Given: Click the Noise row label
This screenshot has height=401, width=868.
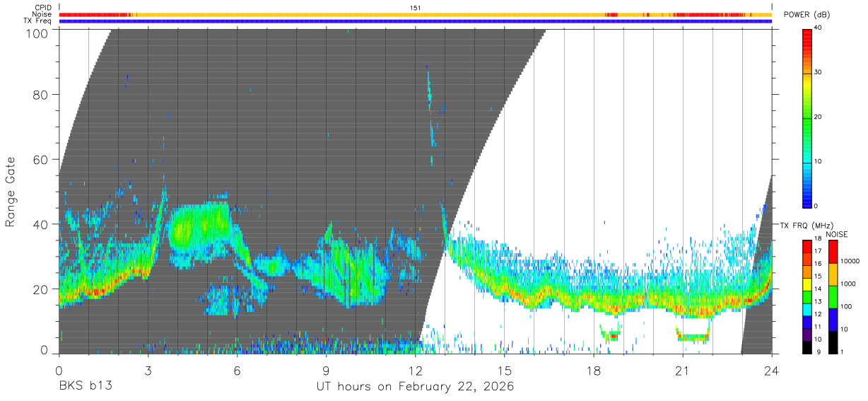Looking at the screenshot, I should pos(42,14).
